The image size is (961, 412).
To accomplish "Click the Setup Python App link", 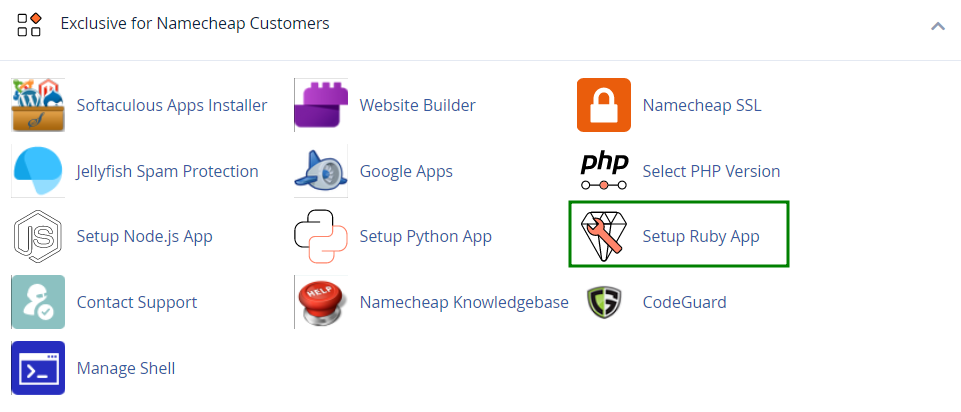I will 425,236.
